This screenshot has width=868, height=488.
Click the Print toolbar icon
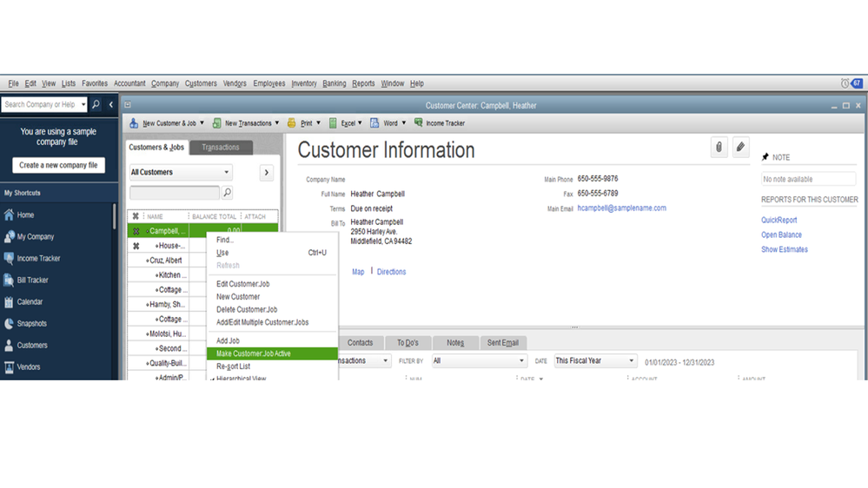[291, 122]
